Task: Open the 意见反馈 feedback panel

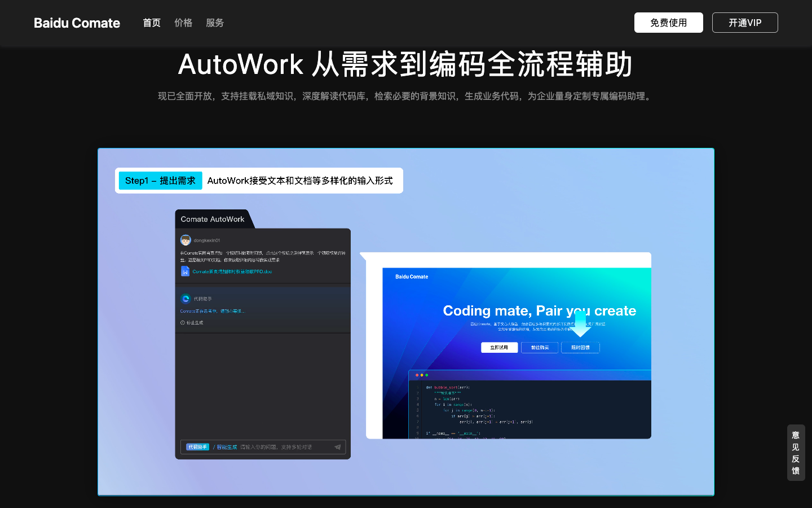Action: (796, 453)
